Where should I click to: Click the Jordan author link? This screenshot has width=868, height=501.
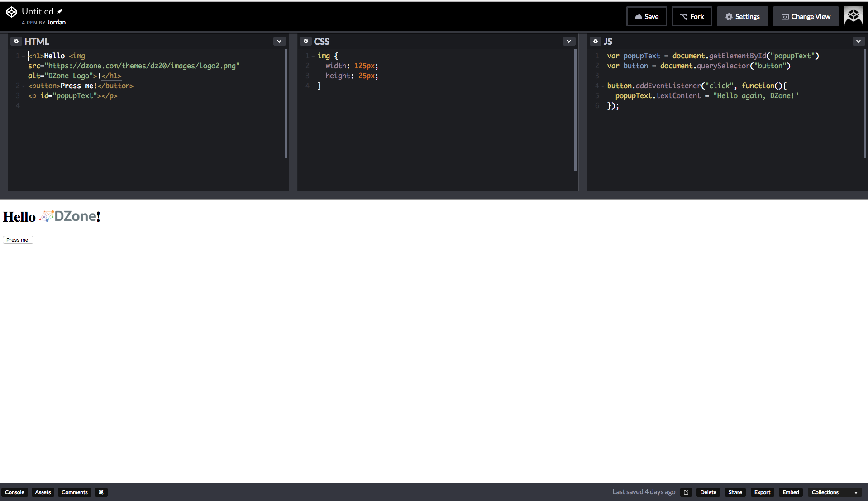56,22
